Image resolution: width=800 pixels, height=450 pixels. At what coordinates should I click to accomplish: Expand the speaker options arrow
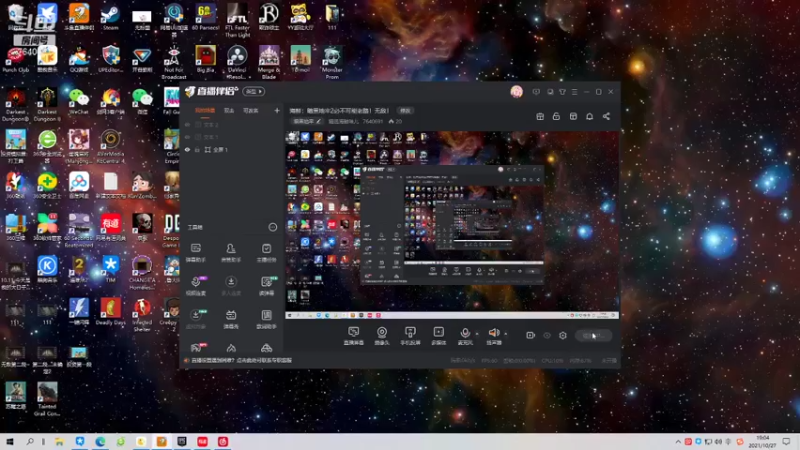click(x=506, y=334)
